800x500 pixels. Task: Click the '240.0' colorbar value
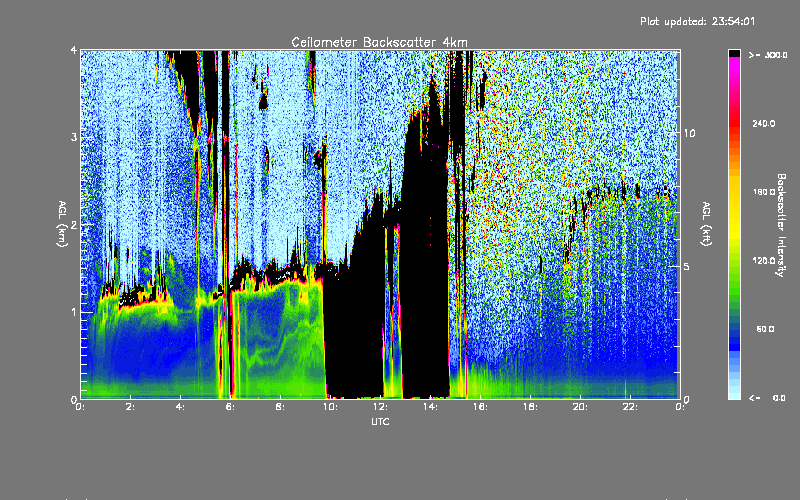763,123
